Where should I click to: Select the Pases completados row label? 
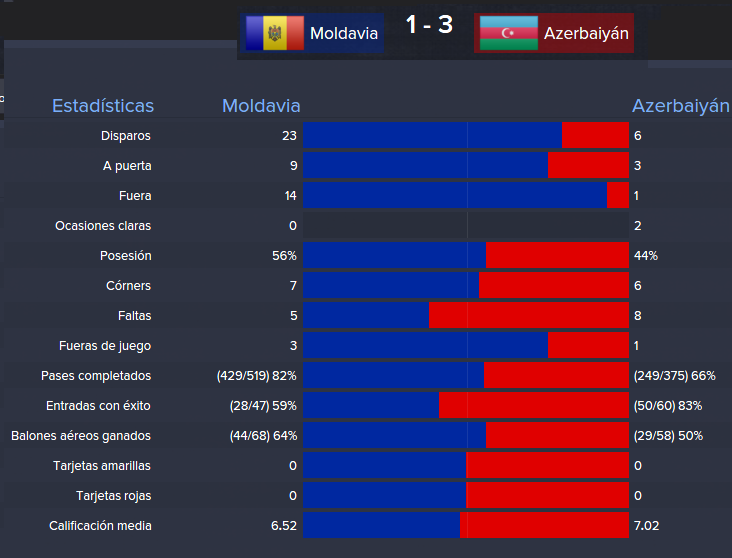tap(96, 376)
